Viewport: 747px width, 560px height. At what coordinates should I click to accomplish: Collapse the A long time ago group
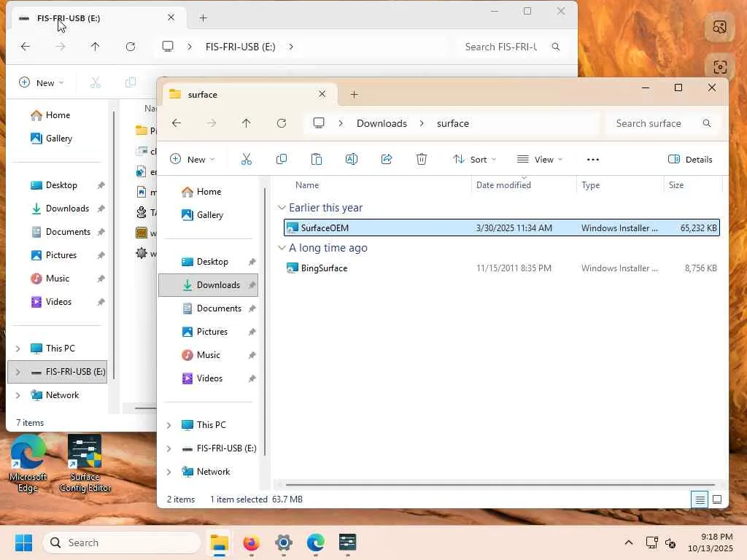click(x=282, y=248)
